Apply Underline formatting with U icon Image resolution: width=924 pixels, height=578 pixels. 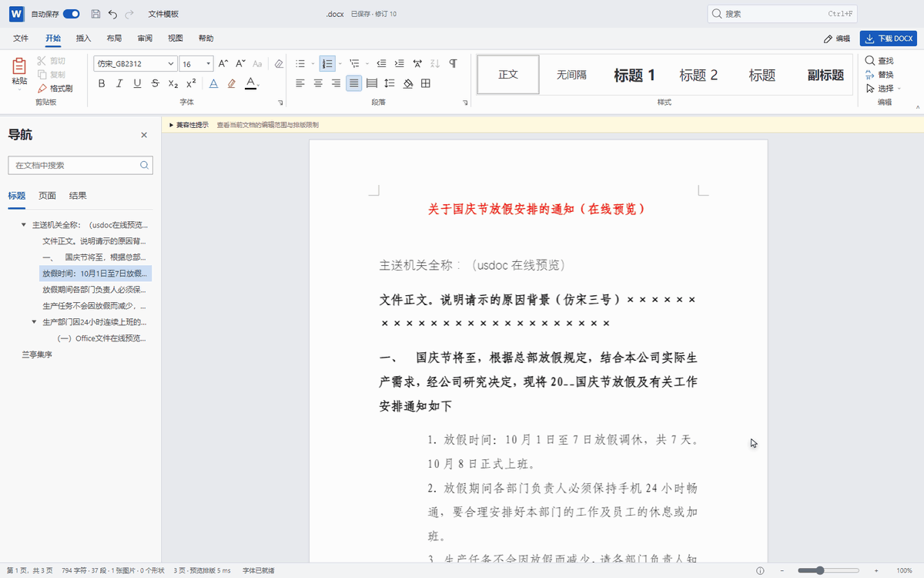coord(137,83)
